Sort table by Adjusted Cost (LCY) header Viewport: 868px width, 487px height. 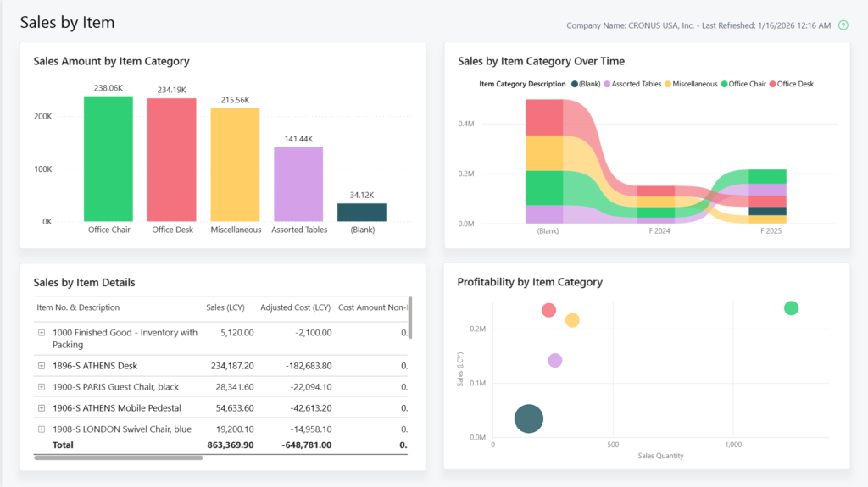point(296,307)
